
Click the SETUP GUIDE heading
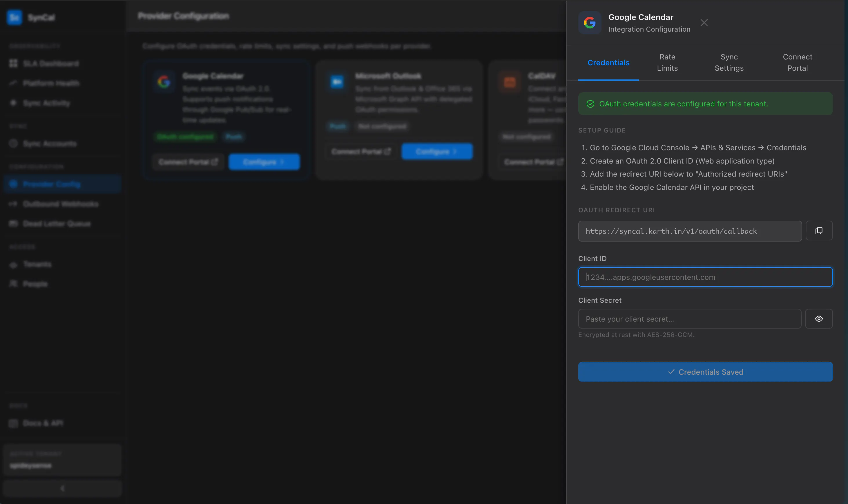[602, 130]
